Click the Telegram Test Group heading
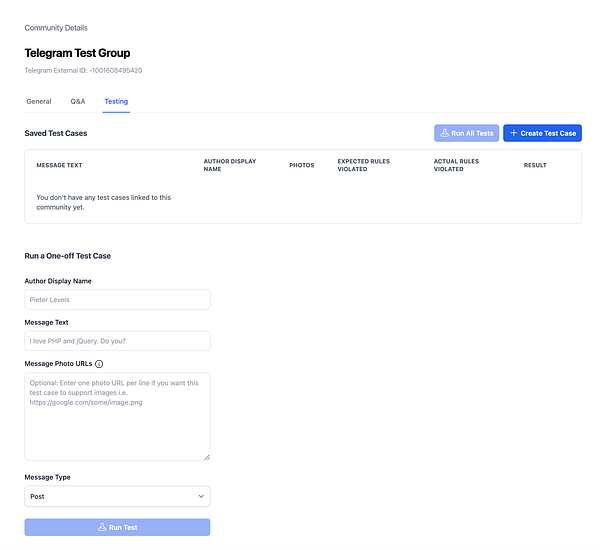The image size is (600, 550). tap(77, 53)
